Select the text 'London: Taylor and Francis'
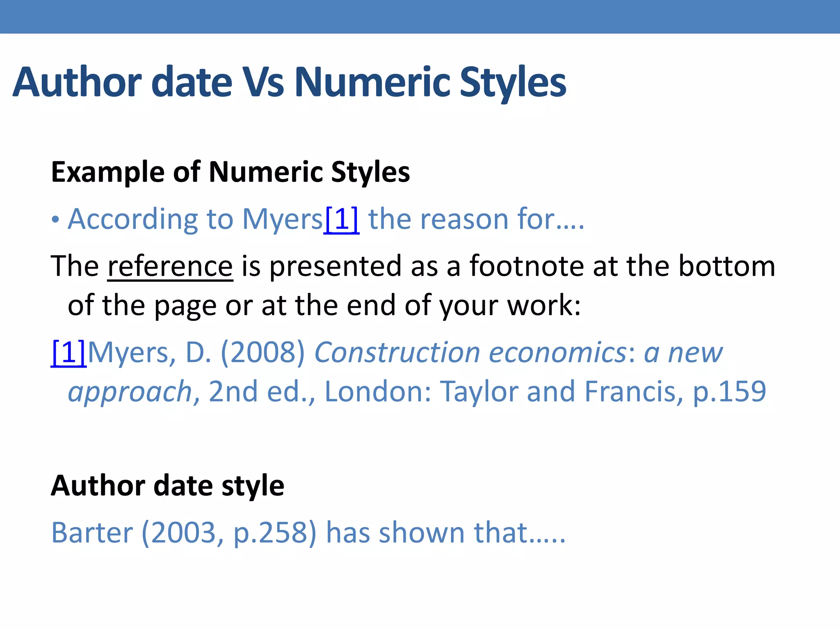The image size is (840, 630). point(504,391)
